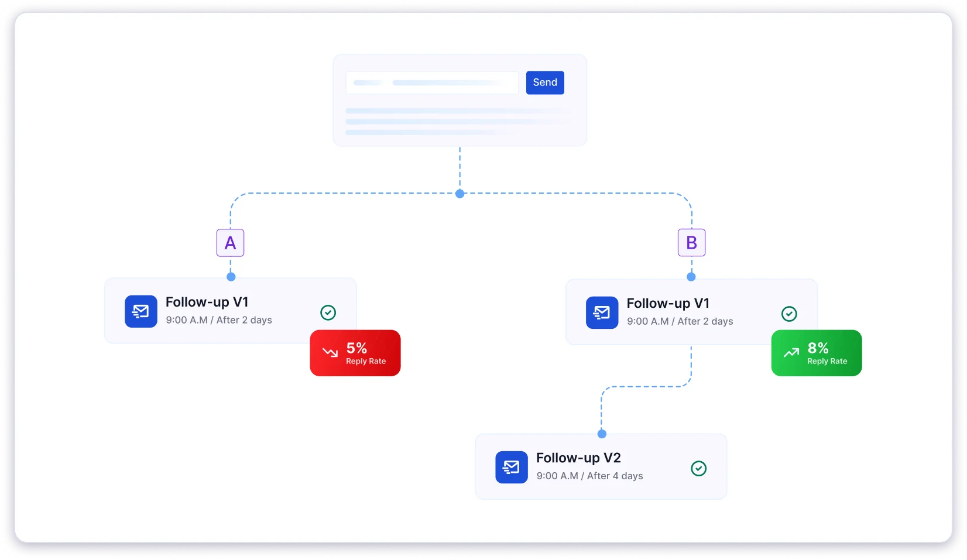Expand the branch node below the email composer
Screen dimensions: 967x560
[x=460, y=193]
